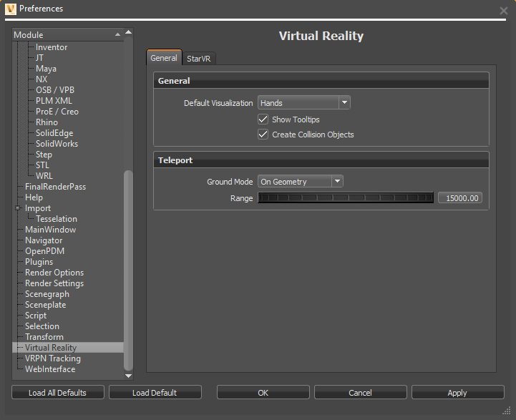
Task: Select Maya in the module tree
Action: click(x=46, y=69)
